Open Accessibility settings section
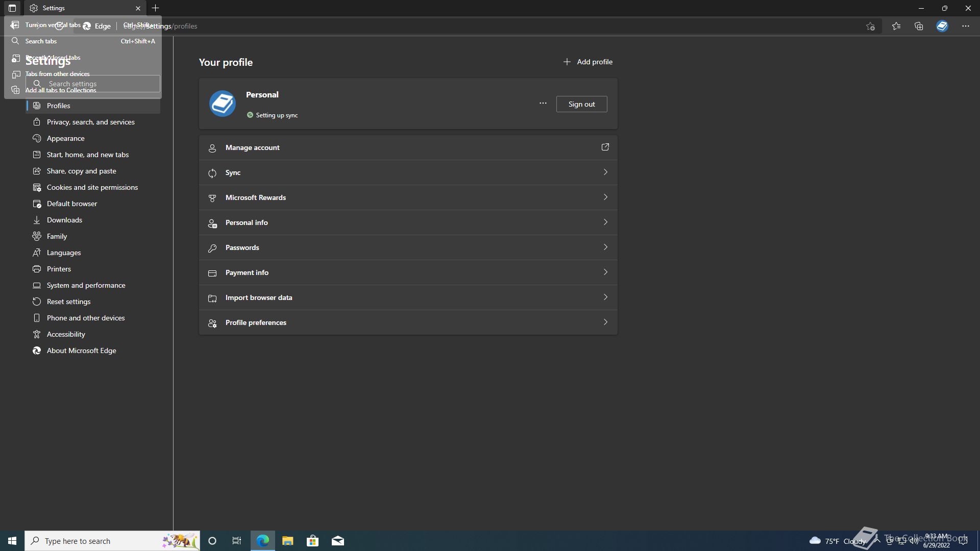Viewport: 980px width, 551px height. pos(93,334)
